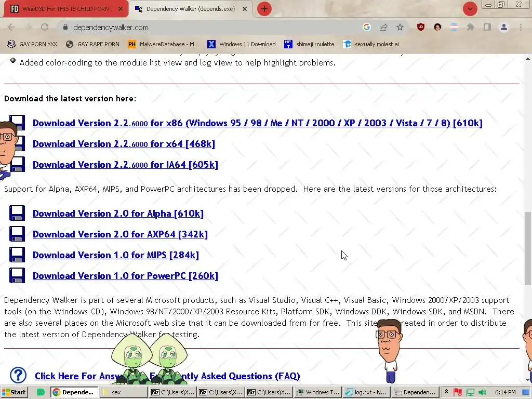The height and width of the screenshot is (399, 532).
Task: Click the 6:14 PM taskbar clock
Action: coord(505,392)
